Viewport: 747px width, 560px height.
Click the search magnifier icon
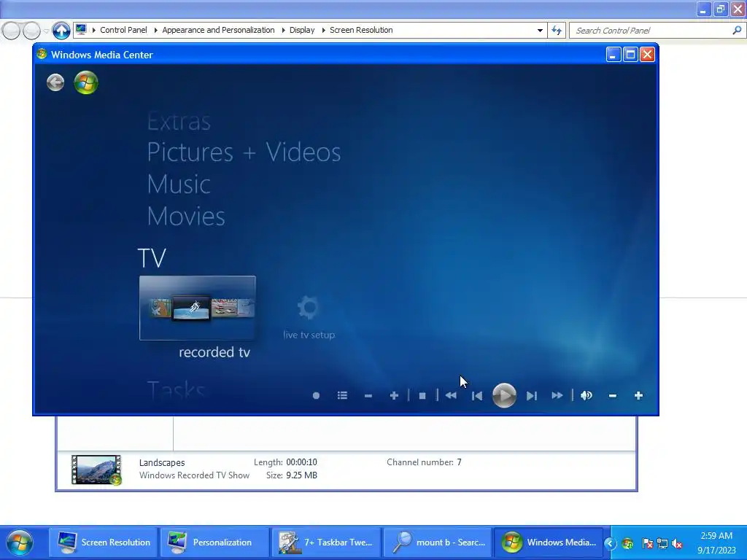tap(737, 31)
